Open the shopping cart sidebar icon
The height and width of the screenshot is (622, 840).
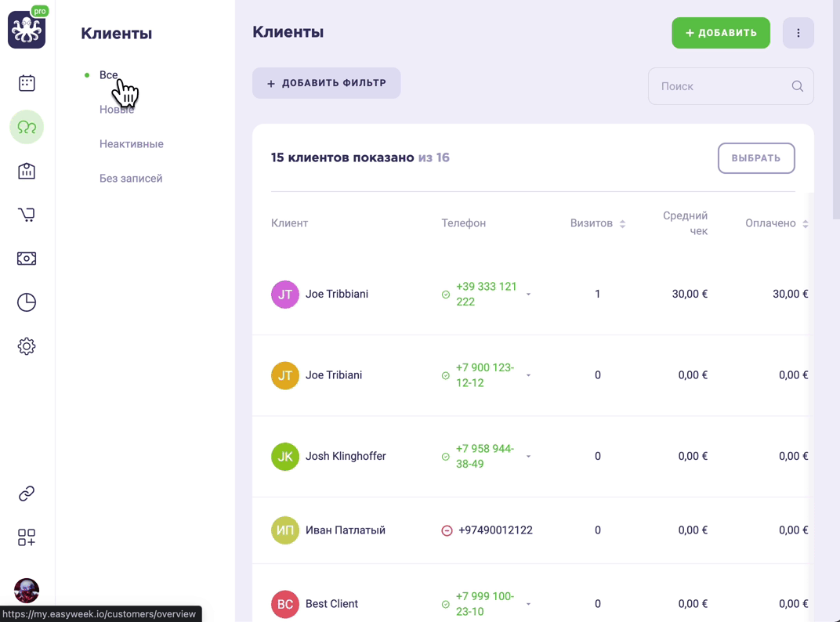click(x=27, y=215)
